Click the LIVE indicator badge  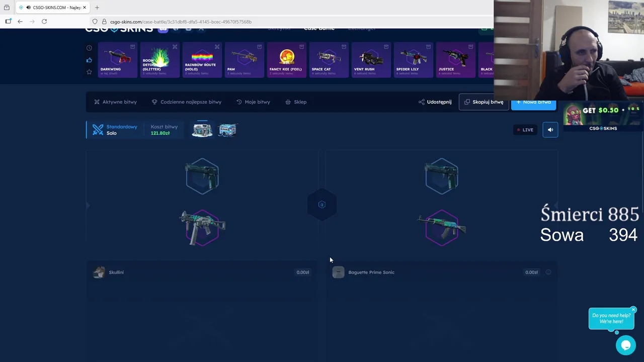525,130
